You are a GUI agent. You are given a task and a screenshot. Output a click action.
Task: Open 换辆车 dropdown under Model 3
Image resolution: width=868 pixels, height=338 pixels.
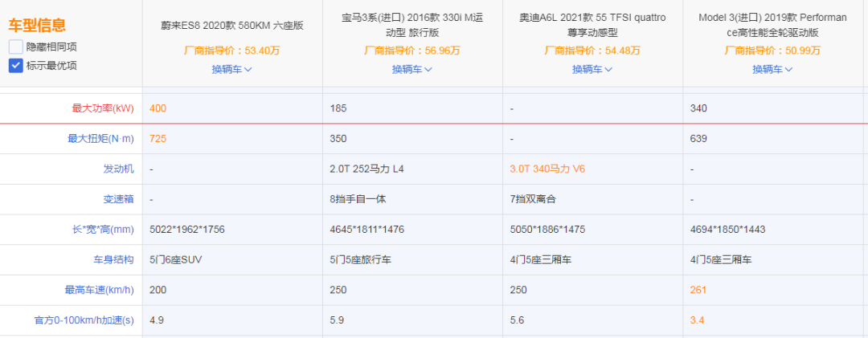coord(772,69)
